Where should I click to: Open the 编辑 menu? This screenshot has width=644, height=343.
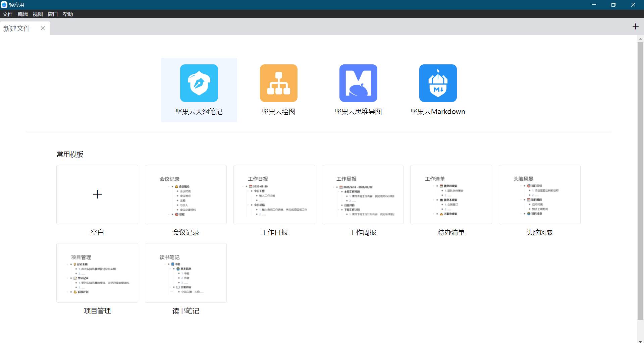tap(22, 14)
